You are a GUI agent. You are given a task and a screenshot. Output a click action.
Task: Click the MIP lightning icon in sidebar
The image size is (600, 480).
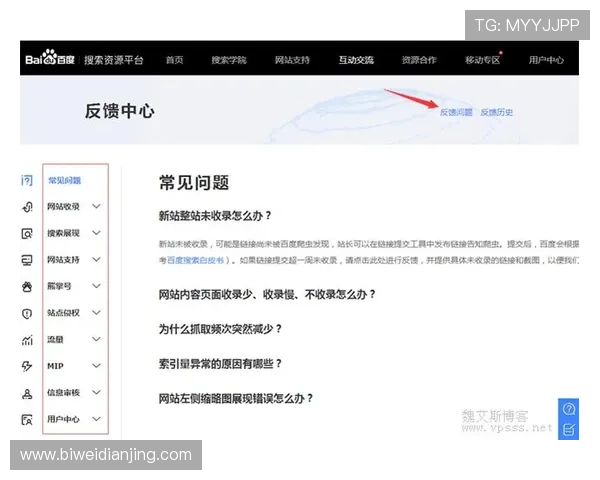[x=27, y=366]
